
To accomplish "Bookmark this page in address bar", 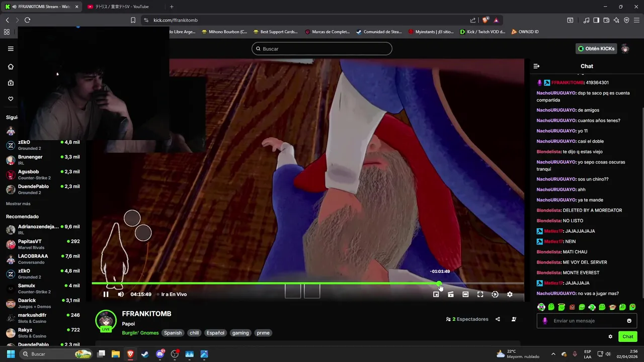I will coord(133,20).
